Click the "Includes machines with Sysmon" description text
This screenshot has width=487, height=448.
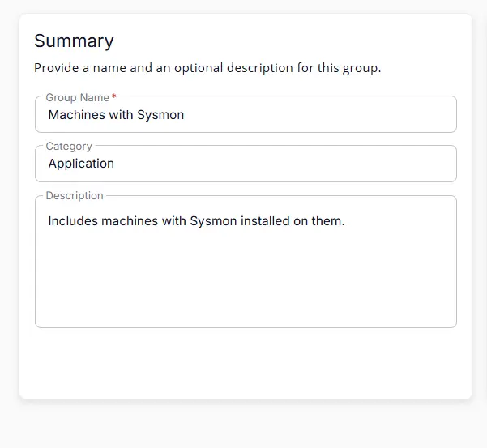point(196,220)
